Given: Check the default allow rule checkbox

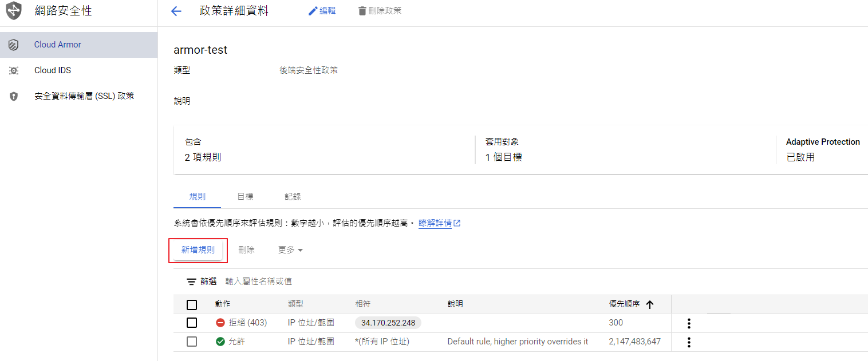Looking at the screenshot, I should coord(192,342).
